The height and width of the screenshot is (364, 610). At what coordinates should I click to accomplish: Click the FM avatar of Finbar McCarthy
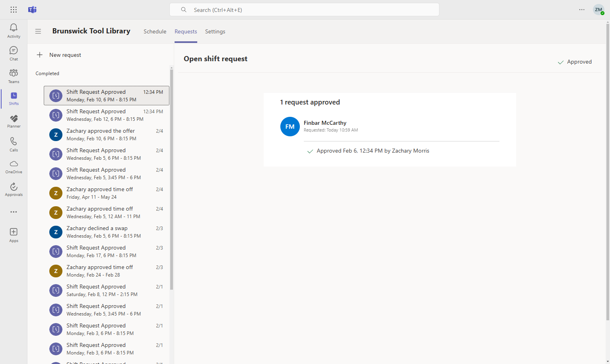(290, 126)
